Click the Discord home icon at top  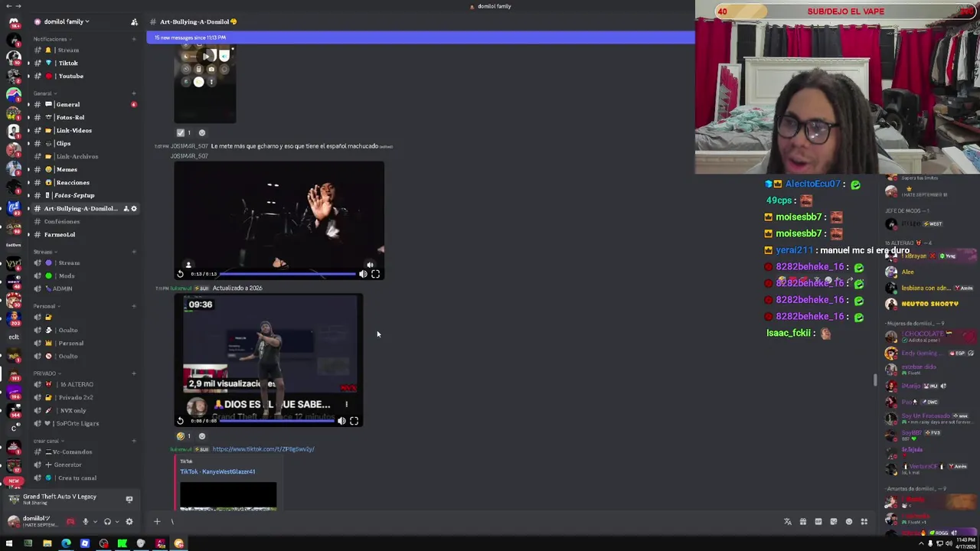point(14,22)
